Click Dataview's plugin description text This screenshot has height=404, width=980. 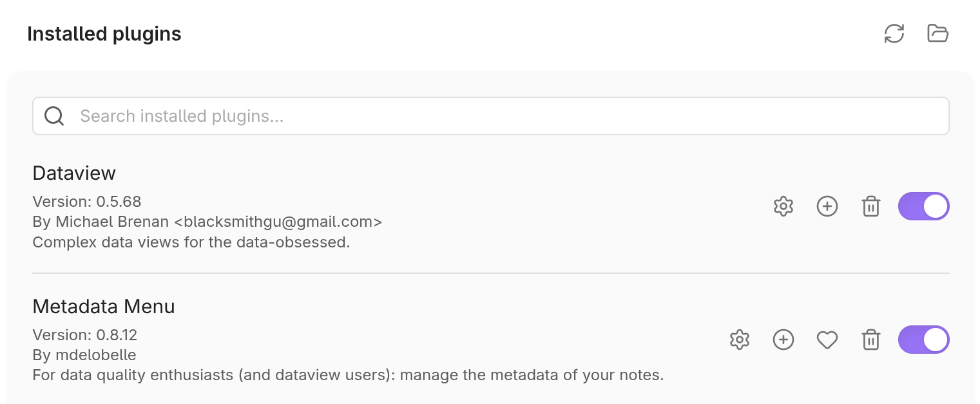point(190,242)
